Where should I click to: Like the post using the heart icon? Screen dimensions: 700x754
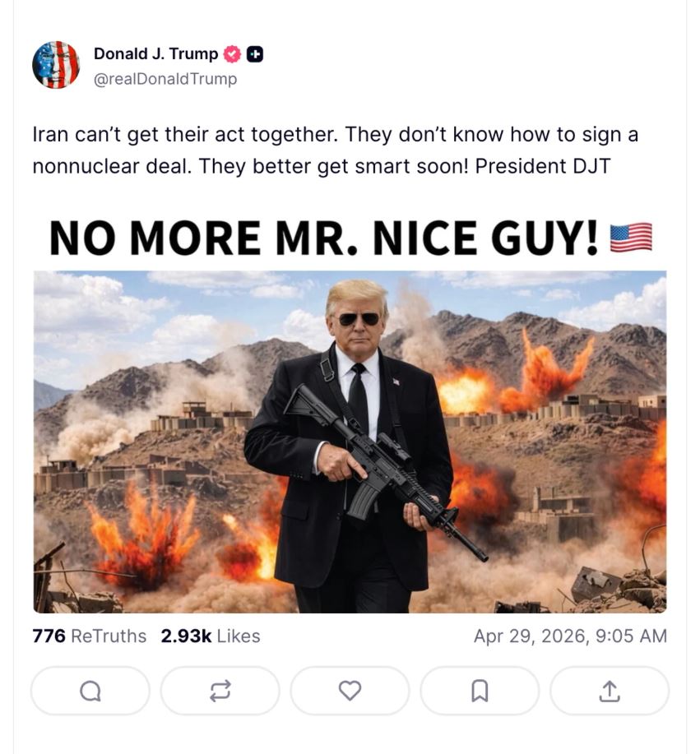[x=350, y=692]
